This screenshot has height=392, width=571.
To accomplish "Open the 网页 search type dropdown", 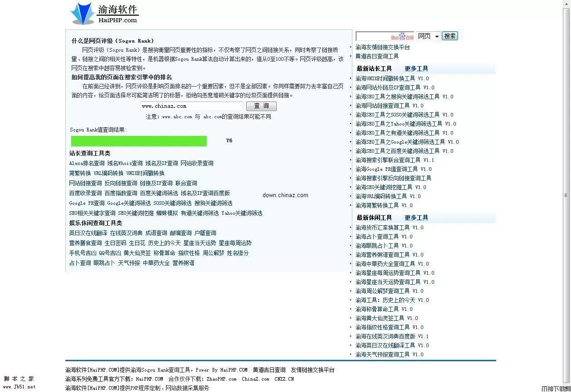I will (x=428, y=36).
